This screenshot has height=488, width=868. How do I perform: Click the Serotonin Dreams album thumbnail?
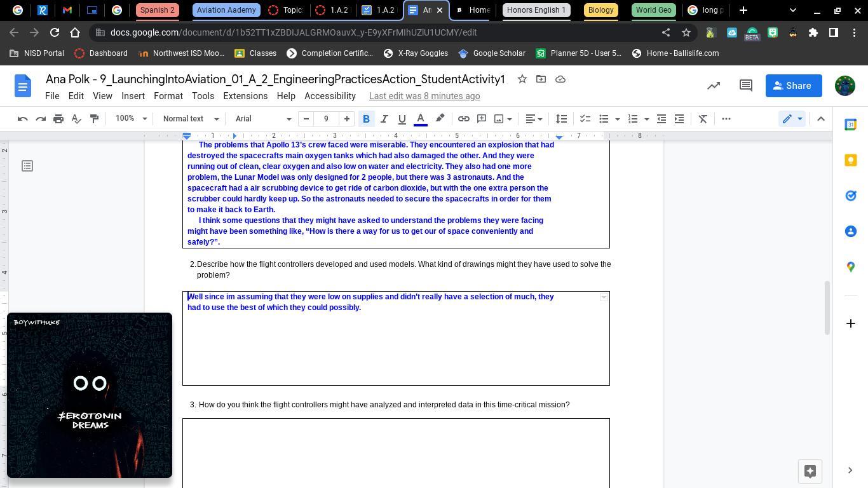(x=90, y=395)
